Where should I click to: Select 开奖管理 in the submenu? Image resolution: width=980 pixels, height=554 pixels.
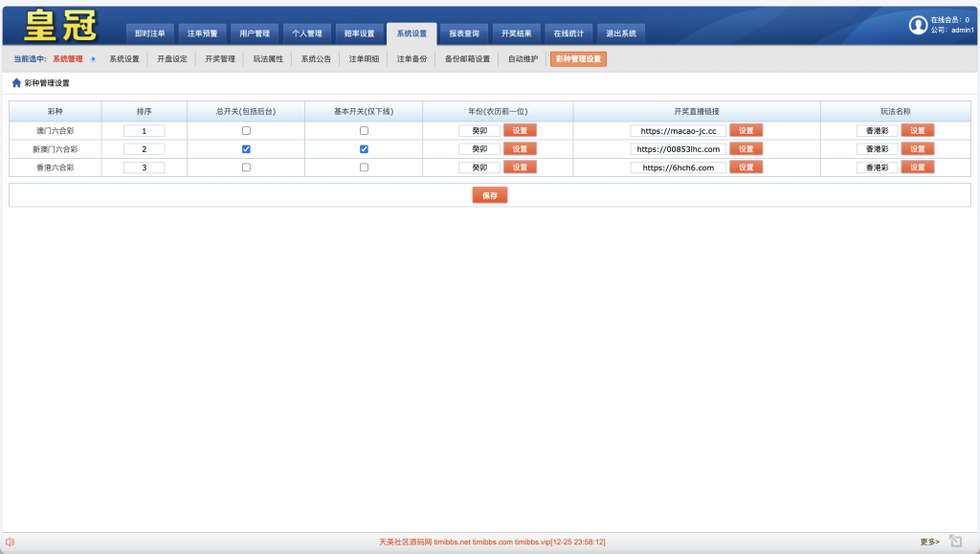[x=219, y=59]
